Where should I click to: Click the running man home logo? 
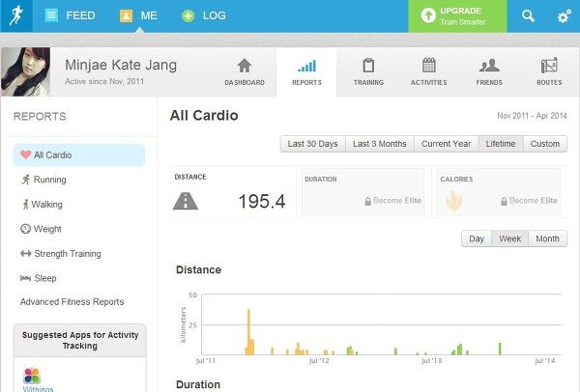coord(16,15)
